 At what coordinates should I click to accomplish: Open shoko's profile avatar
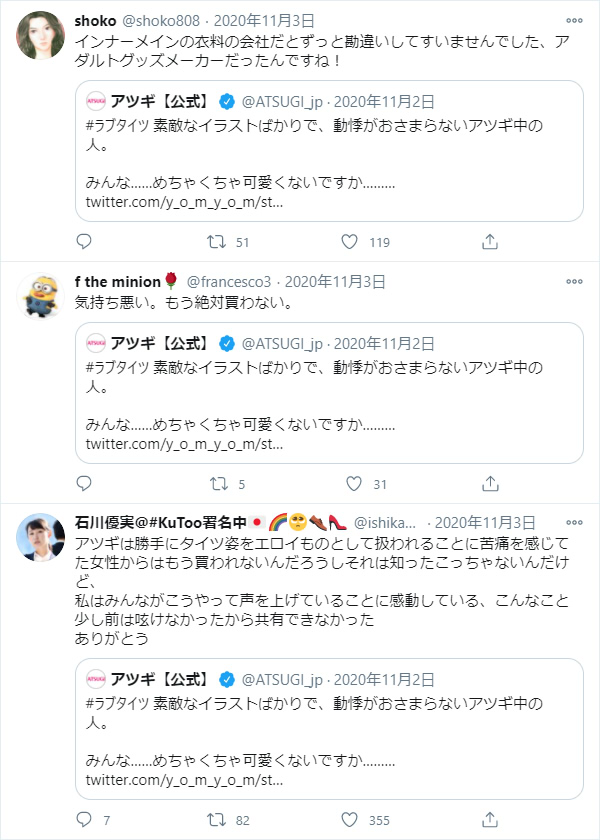pyautogui.click(x=41, y=35)
